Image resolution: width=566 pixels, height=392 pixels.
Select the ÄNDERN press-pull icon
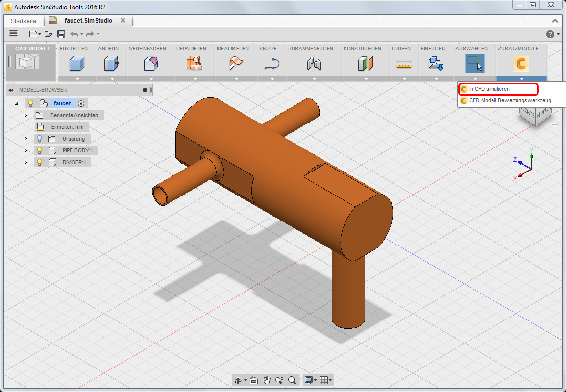point(112,63)
